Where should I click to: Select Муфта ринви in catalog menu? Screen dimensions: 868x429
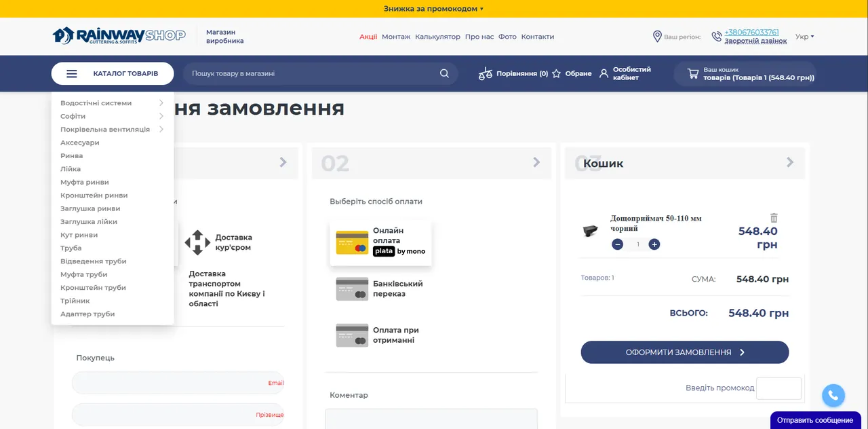tap(85, 182)
